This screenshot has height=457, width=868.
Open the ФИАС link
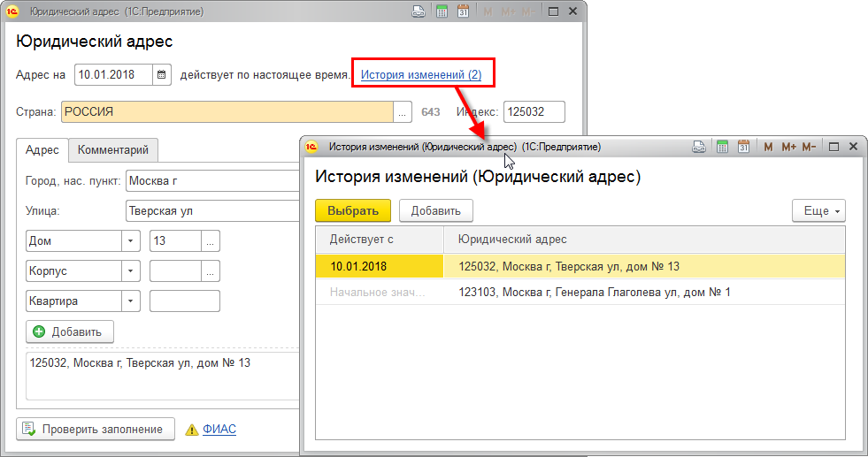pyautogui.click(x=219, y=430)
